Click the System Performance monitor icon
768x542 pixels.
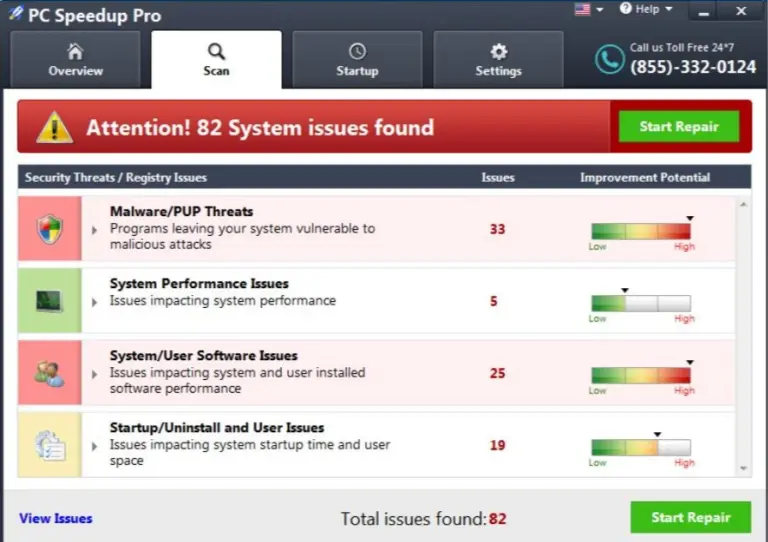[x=49, y=301]
